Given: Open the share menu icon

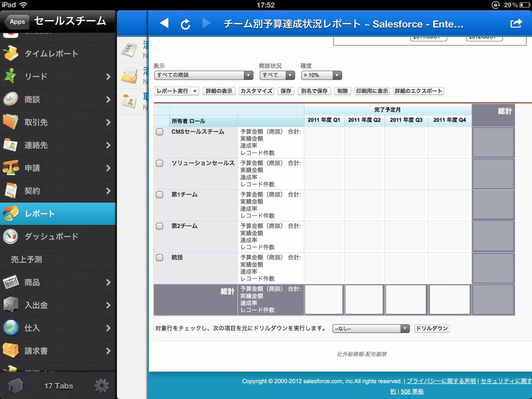Looking at the screenshot, I should pos(516,23).
